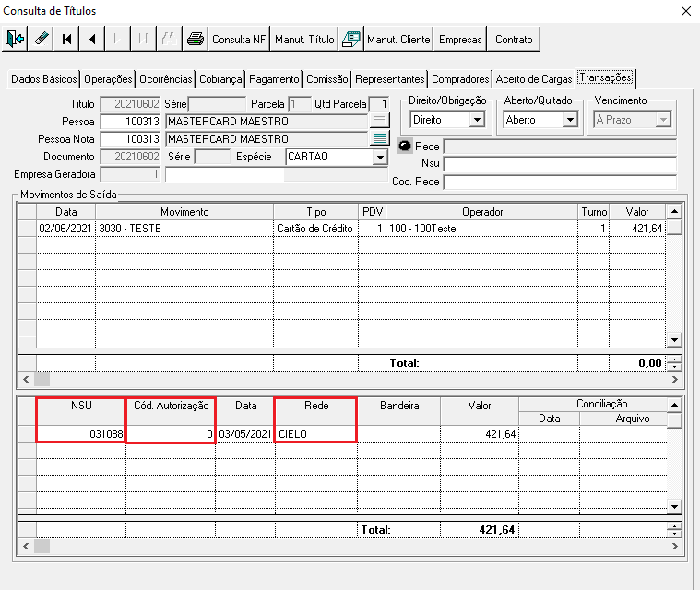This screenshot has height=590, width=700.
Task: Click the Total 421,64 row stepper
Action: [674, 530]
